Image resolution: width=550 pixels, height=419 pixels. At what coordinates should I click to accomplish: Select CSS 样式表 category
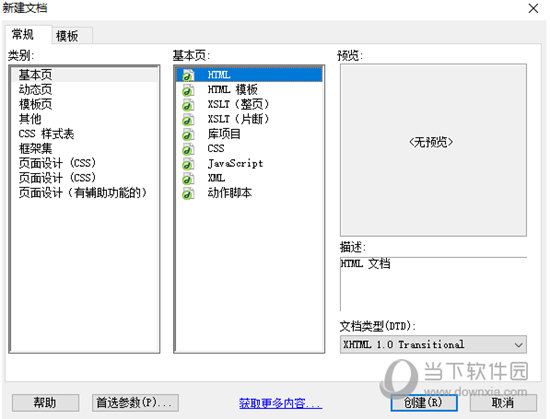point(84,134)
